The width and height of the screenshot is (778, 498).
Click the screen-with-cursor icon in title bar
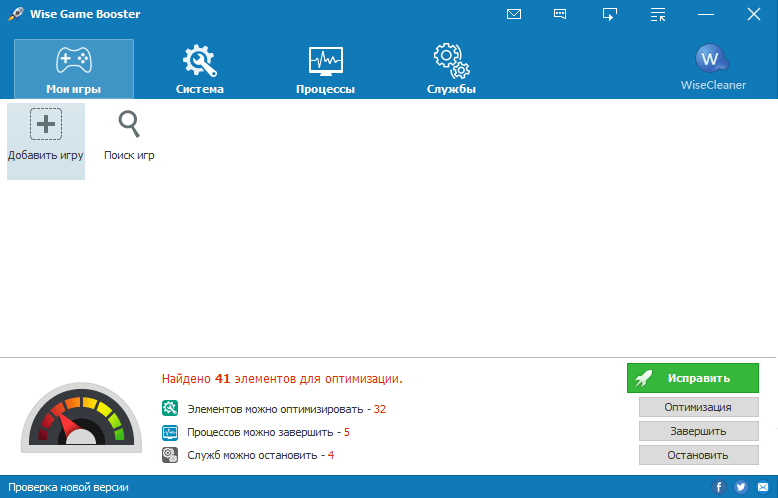point(609,14)
